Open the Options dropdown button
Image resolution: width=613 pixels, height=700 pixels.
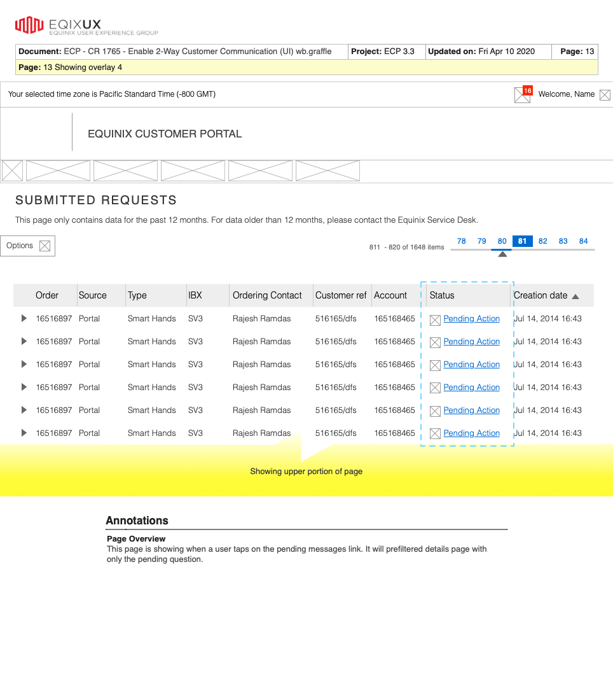pos(27,246)
